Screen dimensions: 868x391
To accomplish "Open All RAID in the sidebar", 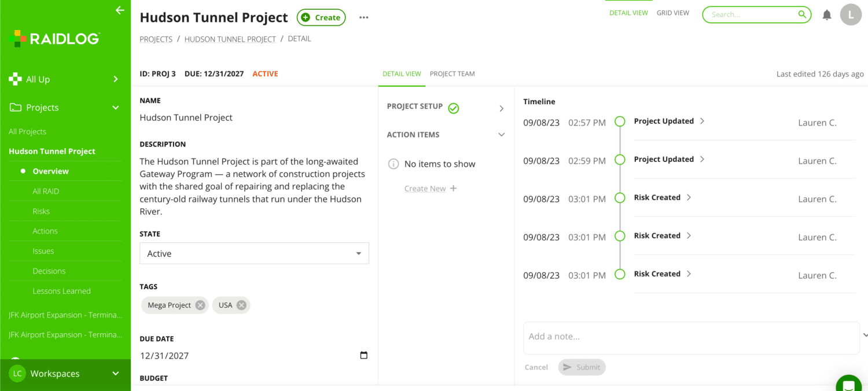I will pos(46,191).
